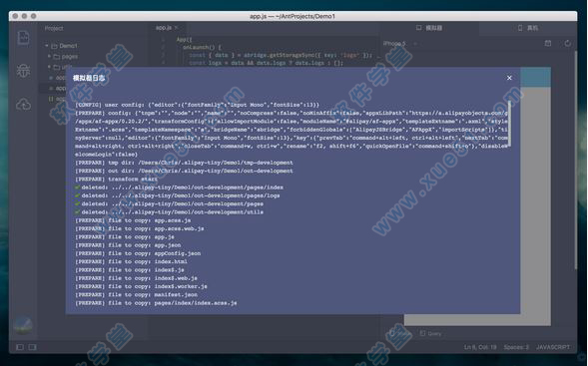Click the 'file to copy: index$.worker.js' line
Image resolution: width=588 pixels, height=366 pixels.
pos(141,286)
